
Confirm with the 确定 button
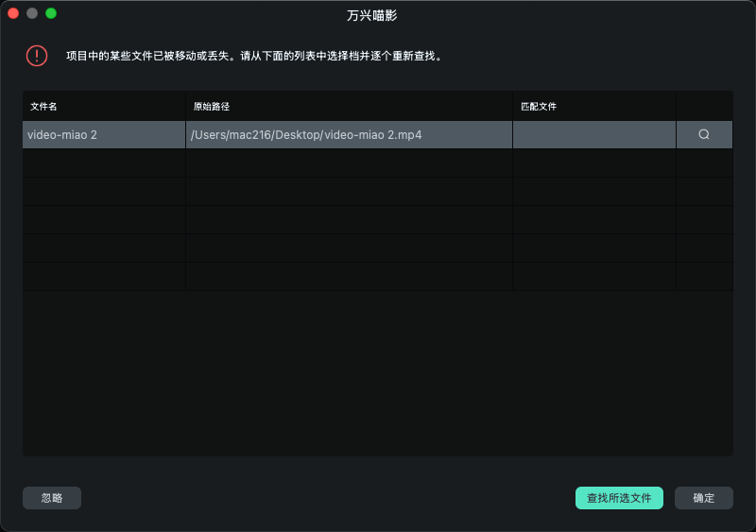pyautogui.click(x=703, y=498)
